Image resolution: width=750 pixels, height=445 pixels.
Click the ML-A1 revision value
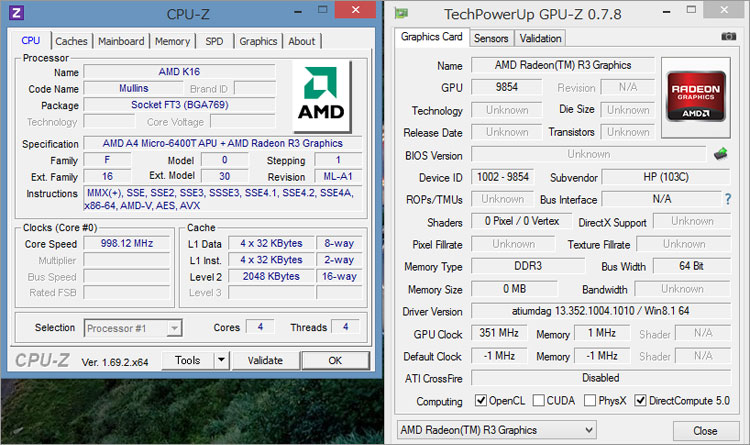(338, 176)
